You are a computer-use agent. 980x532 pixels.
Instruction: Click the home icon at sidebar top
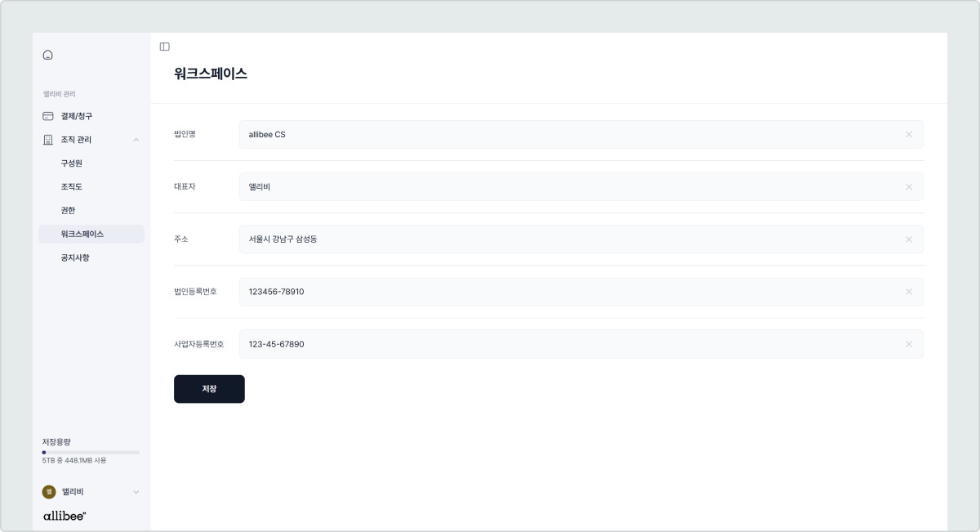pos(47,56)
